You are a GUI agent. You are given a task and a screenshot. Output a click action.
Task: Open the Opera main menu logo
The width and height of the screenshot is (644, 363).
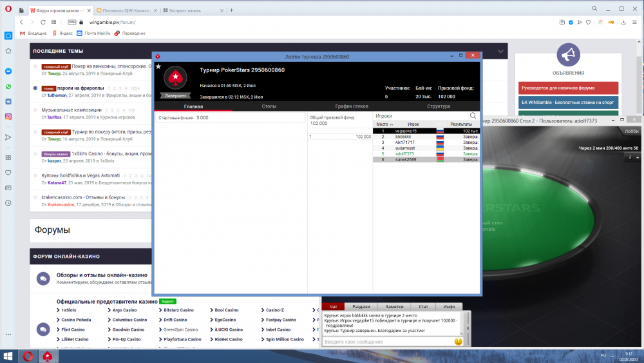click(8, 8)
